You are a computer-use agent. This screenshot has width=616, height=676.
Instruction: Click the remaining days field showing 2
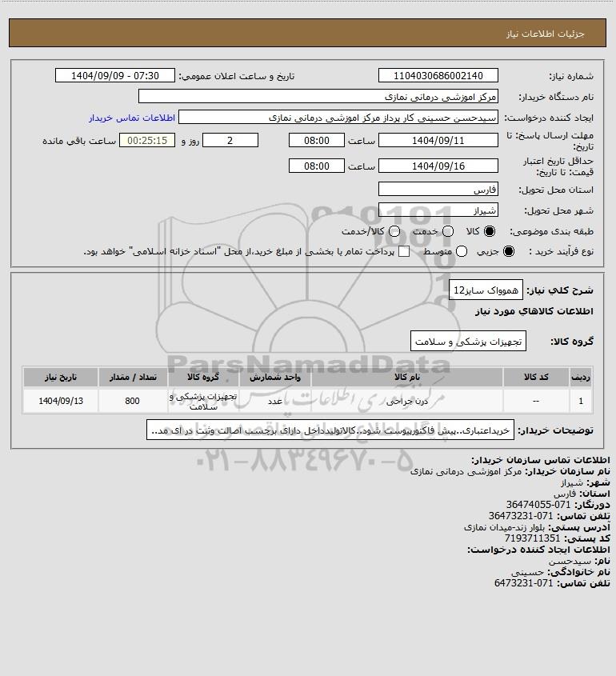(x=230, y=141)
